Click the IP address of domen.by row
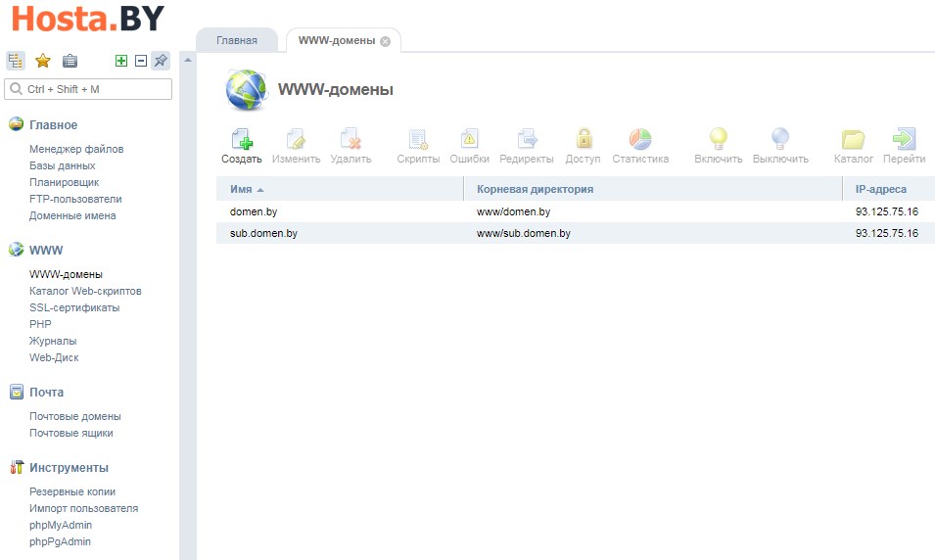 tap(887, 211)
